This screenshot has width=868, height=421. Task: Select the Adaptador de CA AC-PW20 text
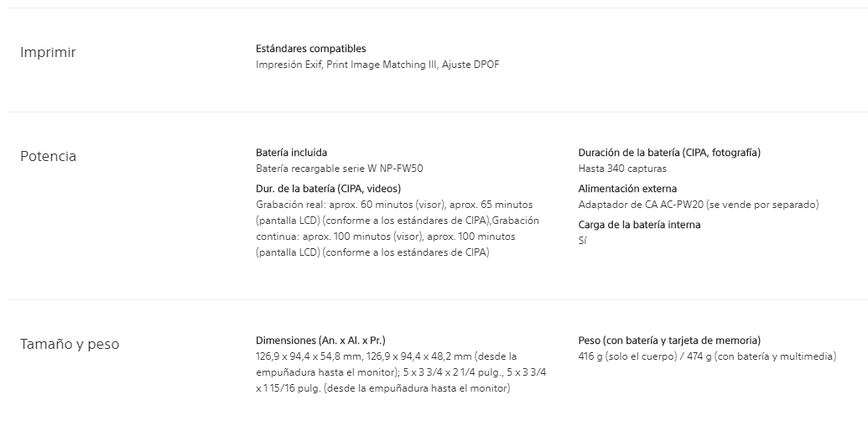pyautogui.click(x=698, y=205)
